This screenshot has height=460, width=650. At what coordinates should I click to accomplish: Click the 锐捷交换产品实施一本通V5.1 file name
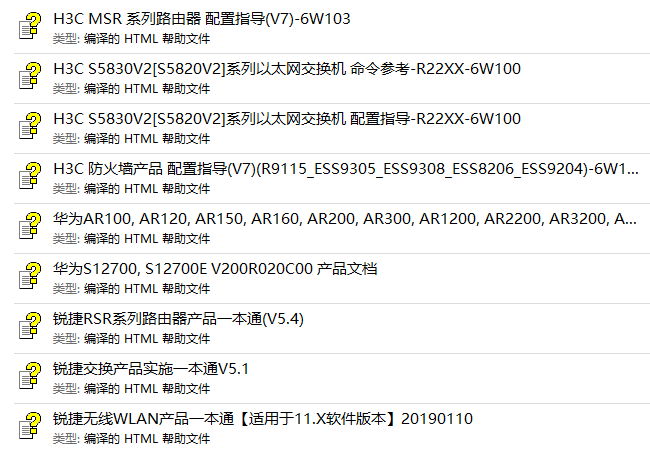(151, 369)
